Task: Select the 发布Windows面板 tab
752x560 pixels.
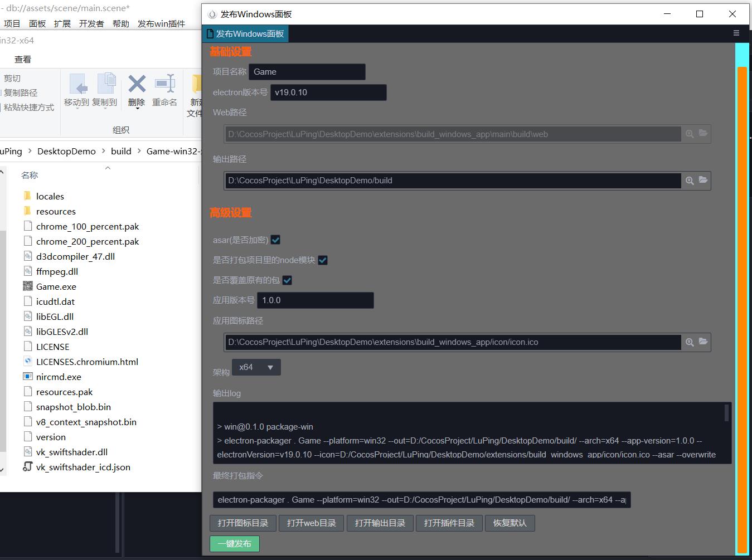Action: pos(245,33)
